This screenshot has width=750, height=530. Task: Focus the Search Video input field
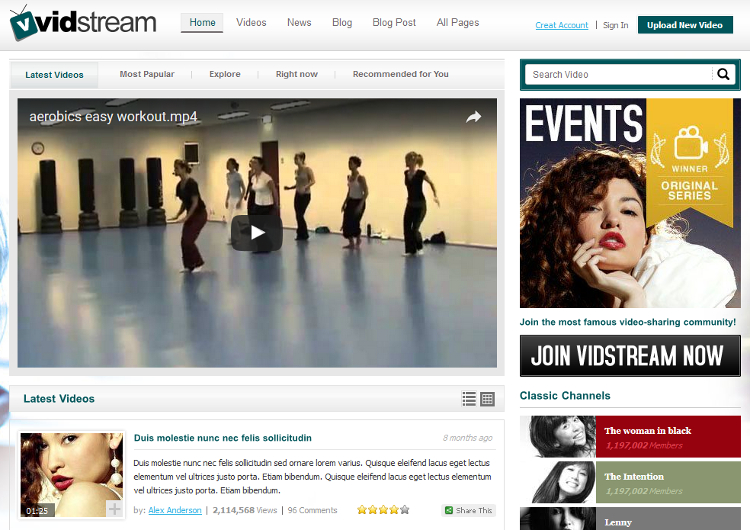tap(618, 75)
